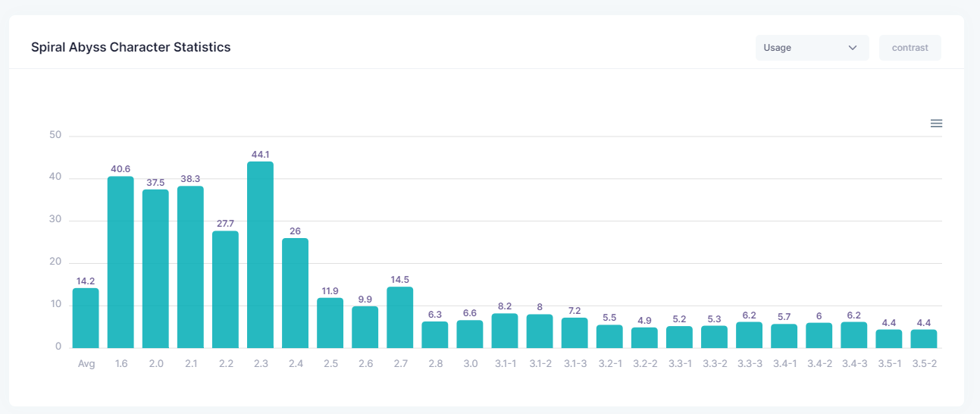Click the 37.5 value label
The height and width of the screenshot is (414, 980).
(x=155, y=182)
